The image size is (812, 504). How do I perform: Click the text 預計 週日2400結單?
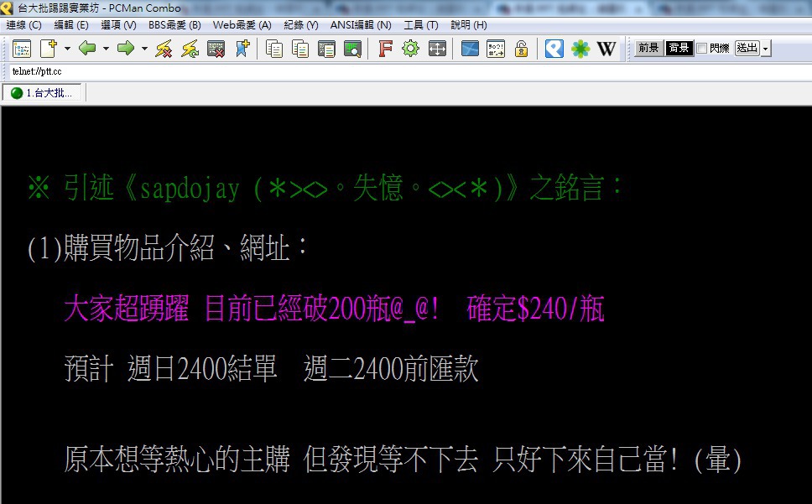[x=170, y=369]
